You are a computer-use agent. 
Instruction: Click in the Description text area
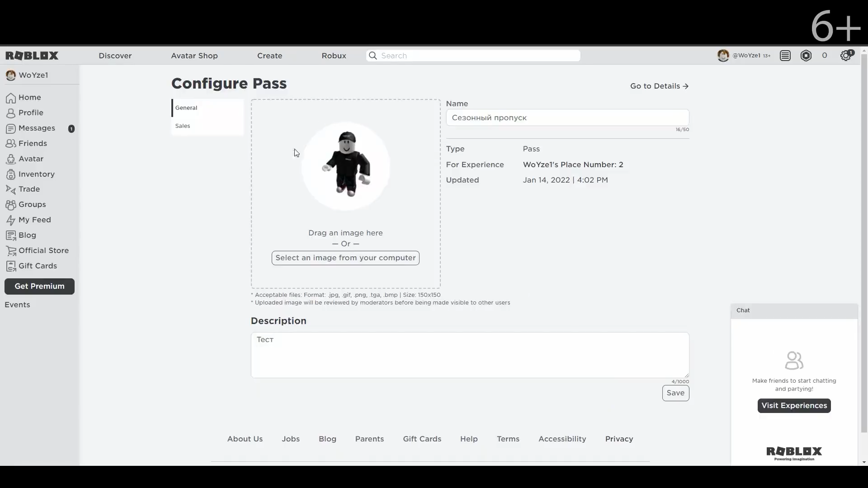click(470, 355)
